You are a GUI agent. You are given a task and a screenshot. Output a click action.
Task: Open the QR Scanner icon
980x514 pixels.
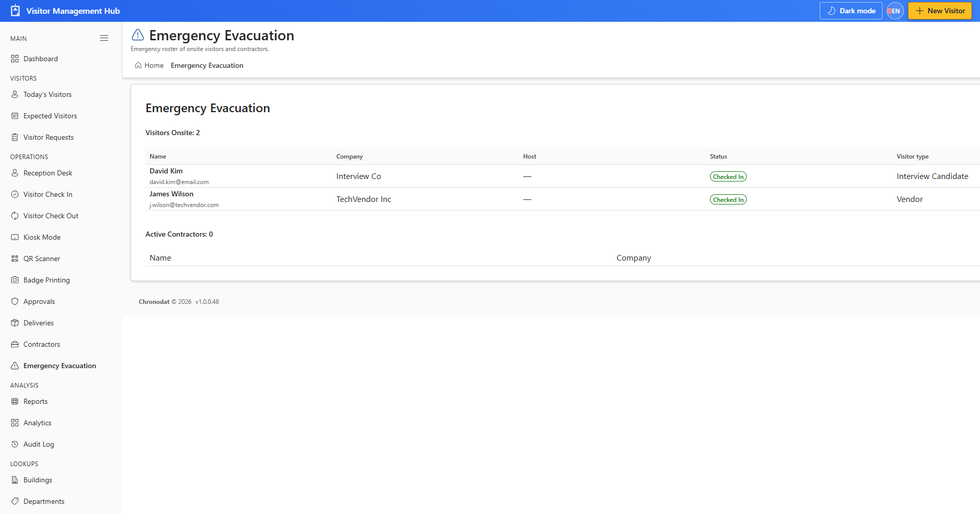[x=15, y=259]
